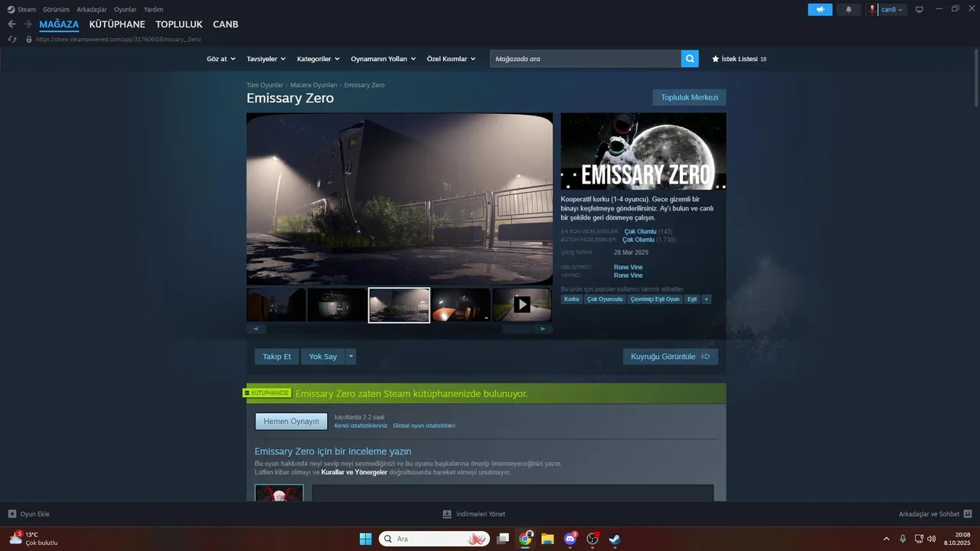
Task: Click the Windows taskbar Ara search box
Action: coord(434,539)
